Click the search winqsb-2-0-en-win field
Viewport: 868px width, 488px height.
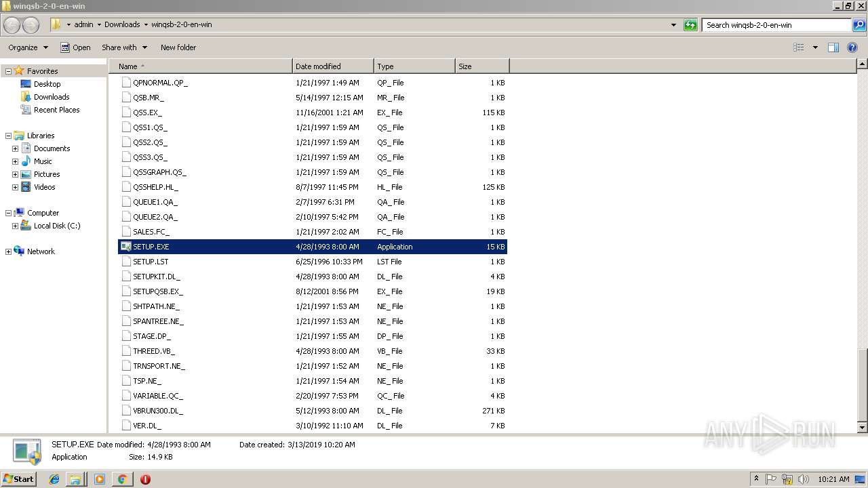776,25
